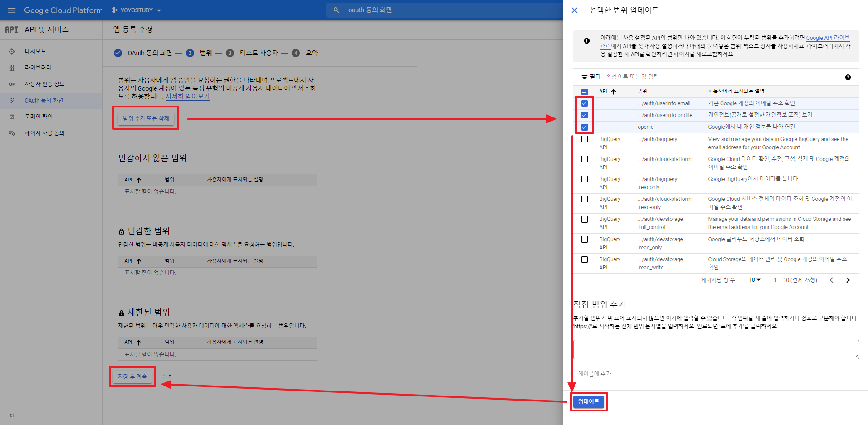Close the scope update panel
Screen dimensions: 868x425
[575, 10]
